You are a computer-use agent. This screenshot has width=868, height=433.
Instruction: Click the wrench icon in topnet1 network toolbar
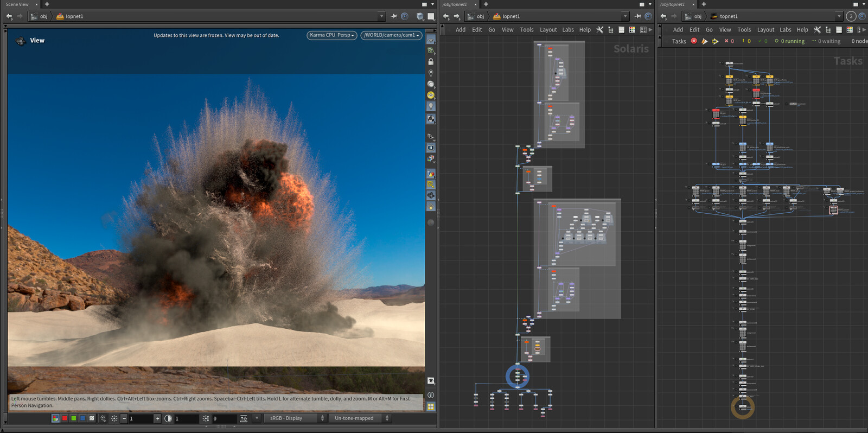[818, 30]
